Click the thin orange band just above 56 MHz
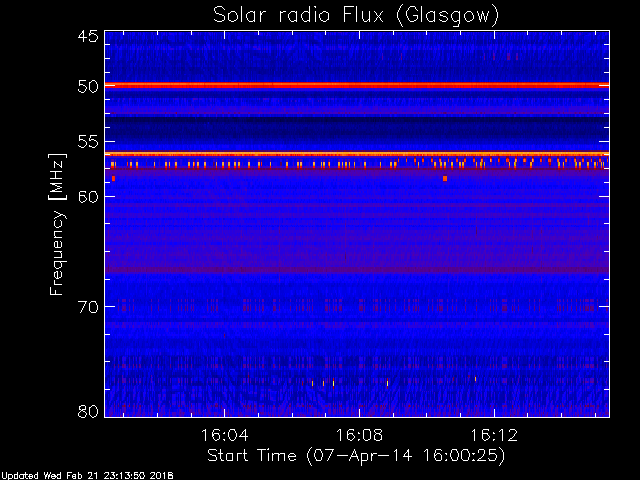 click(357, 153)
